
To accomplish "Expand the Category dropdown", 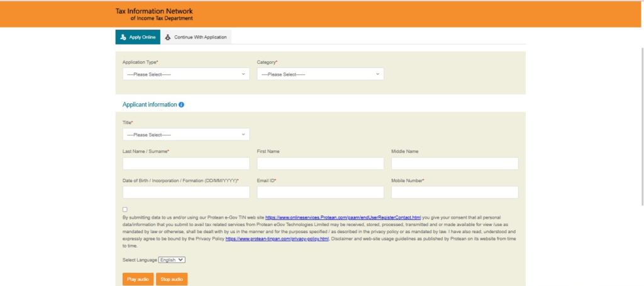I will 320,74.
